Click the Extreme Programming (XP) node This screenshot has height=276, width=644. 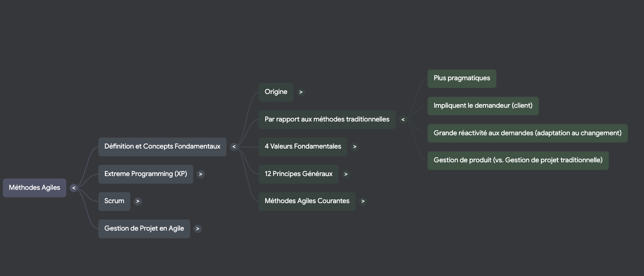tap(146, 174)
